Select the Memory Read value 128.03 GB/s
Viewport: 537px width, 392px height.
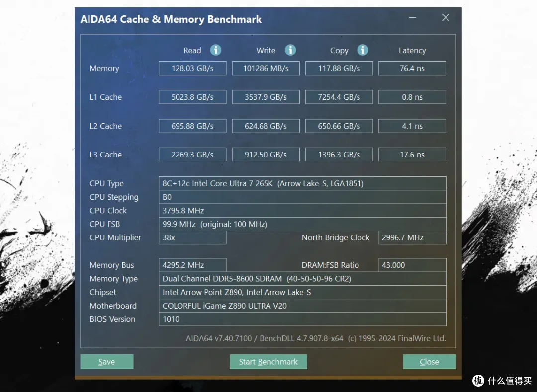192,68
